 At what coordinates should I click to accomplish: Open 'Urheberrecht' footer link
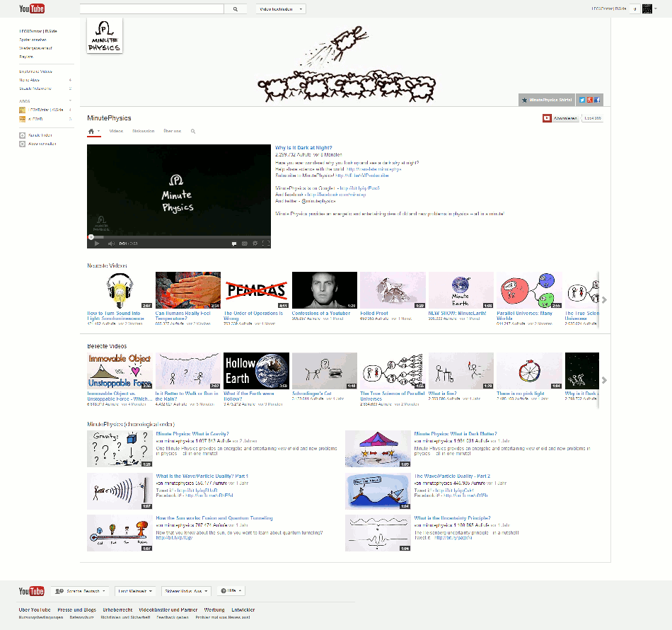(x=117, y=610)
